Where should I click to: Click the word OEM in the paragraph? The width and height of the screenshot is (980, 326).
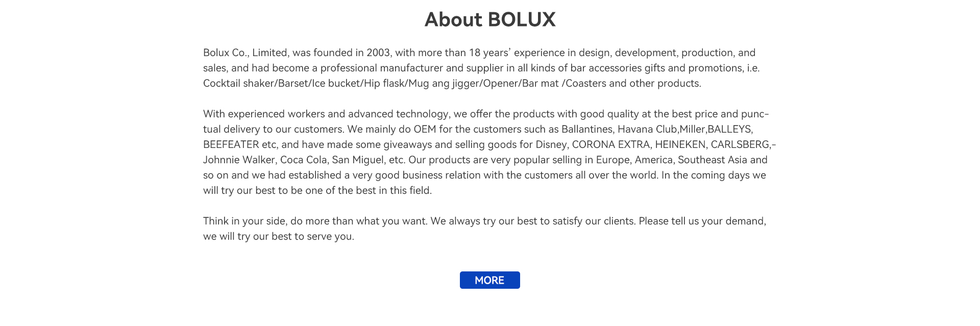[425, 129]
